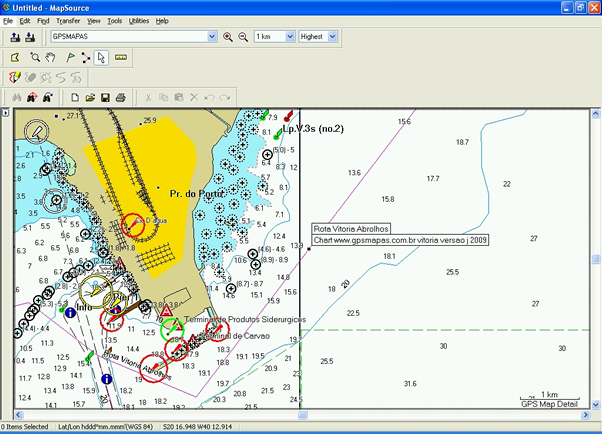The width and height of the screenshot is (602, 434).
Task: Click the Zoom In magnifier button
Action: 228,37
